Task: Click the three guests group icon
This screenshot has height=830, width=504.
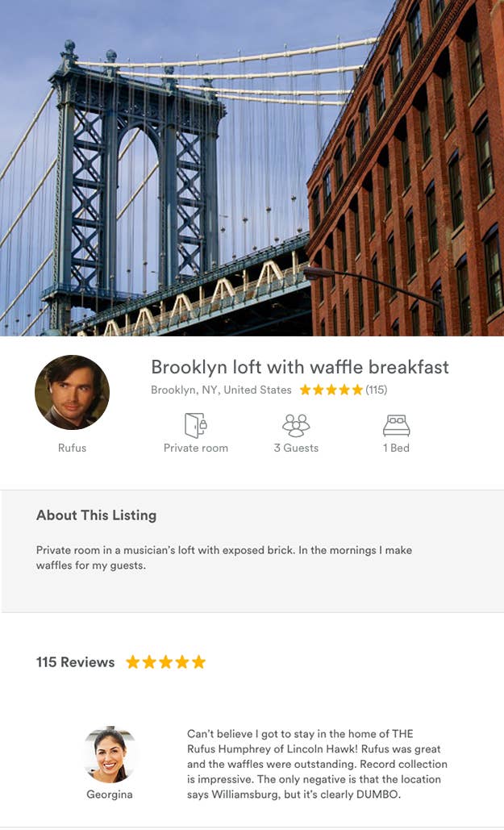Action: [x=296, y=425]
